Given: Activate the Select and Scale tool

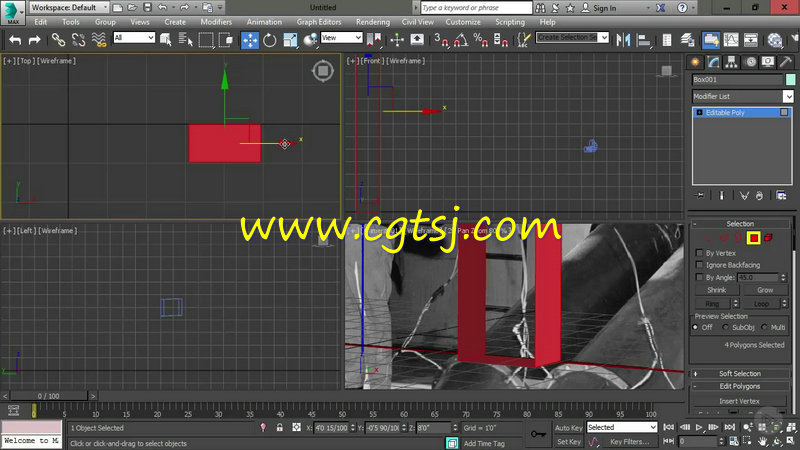Looking at the screenshot, I should point(290,40).
